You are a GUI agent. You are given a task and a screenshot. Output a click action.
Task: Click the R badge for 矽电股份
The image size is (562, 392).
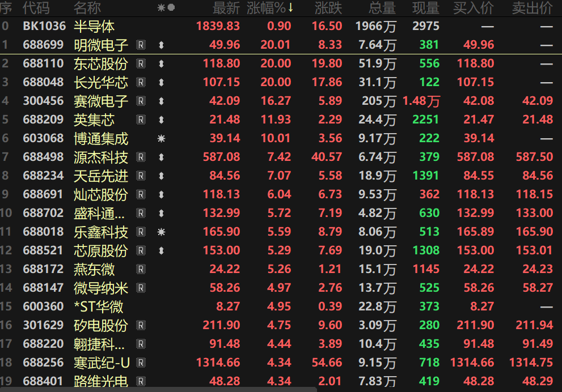tap(141, 325)
